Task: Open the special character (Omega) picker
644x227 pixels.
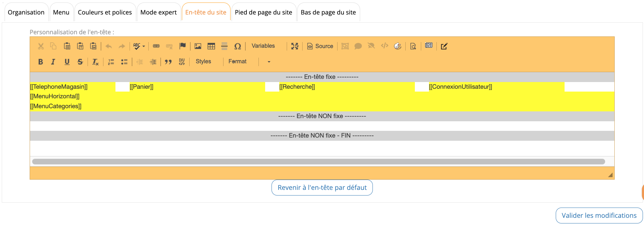Action: 238,46
